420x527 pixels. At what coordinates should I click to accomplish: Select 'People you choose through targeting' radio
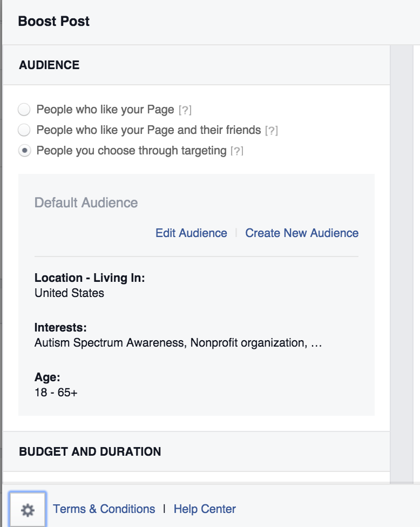pos(24,151)
